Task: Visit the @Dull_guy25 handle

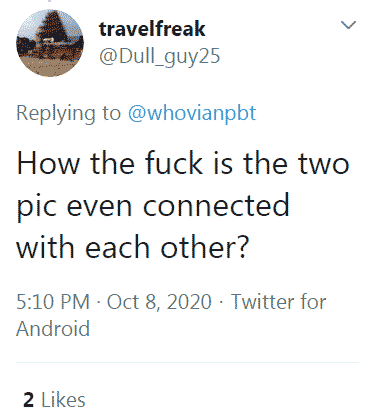Action: [159, 56]
